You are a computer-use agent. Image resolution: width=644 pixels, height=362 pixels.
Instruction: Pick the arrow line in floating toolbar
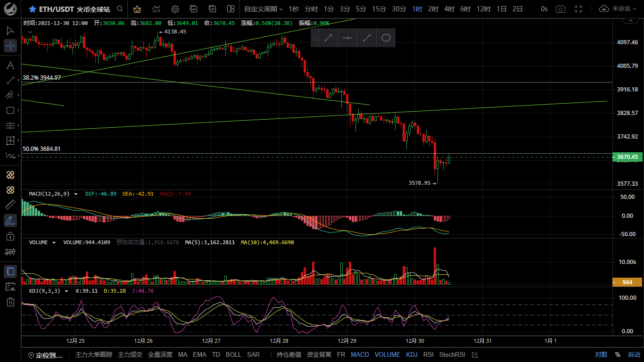(328, 38)
